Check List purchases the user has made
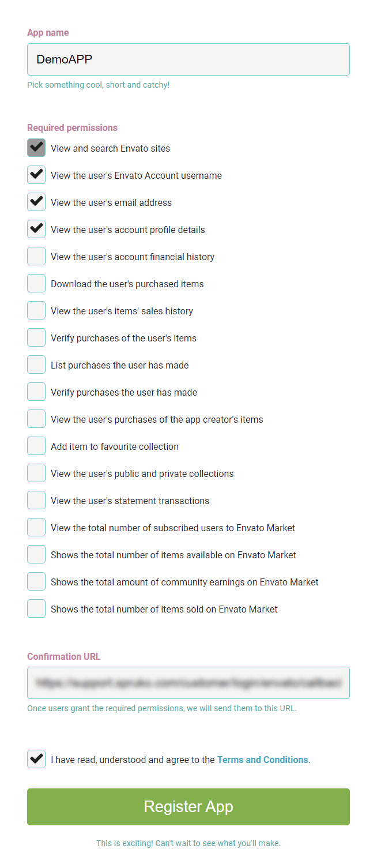Image resolution: width=381 pixels, height=868 pixels. tap(36, 365)
